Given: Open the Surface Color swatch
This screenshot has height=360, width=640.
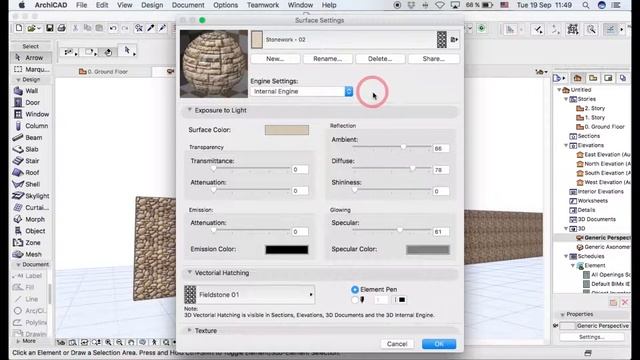Looking at the screenshot, I should 287,130.
